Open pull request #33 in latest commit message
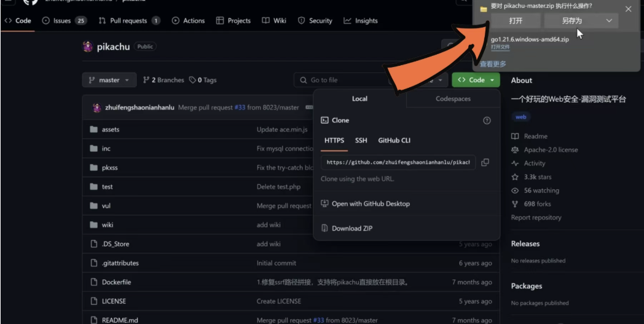The image size is (644, 324). (240, 108)
